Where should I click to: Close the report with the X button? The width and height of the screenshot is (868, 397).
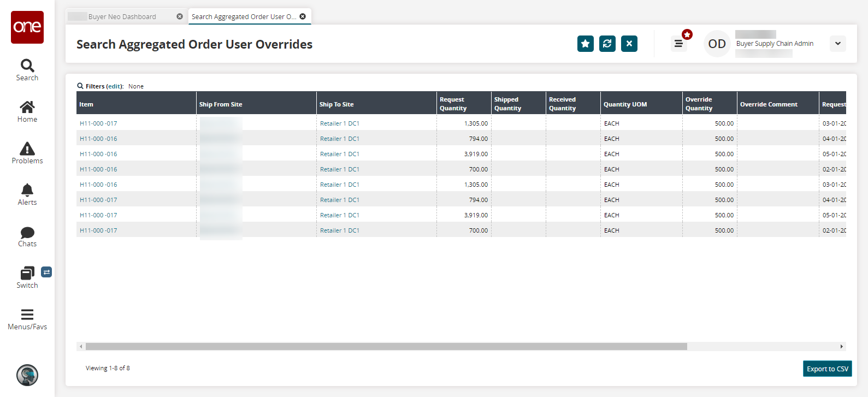pos(629,44)
